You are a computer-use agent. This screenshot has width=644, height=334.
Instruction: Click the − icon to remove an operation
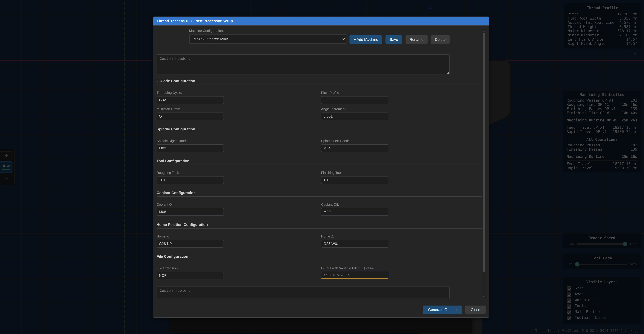[x=6, y=178]
